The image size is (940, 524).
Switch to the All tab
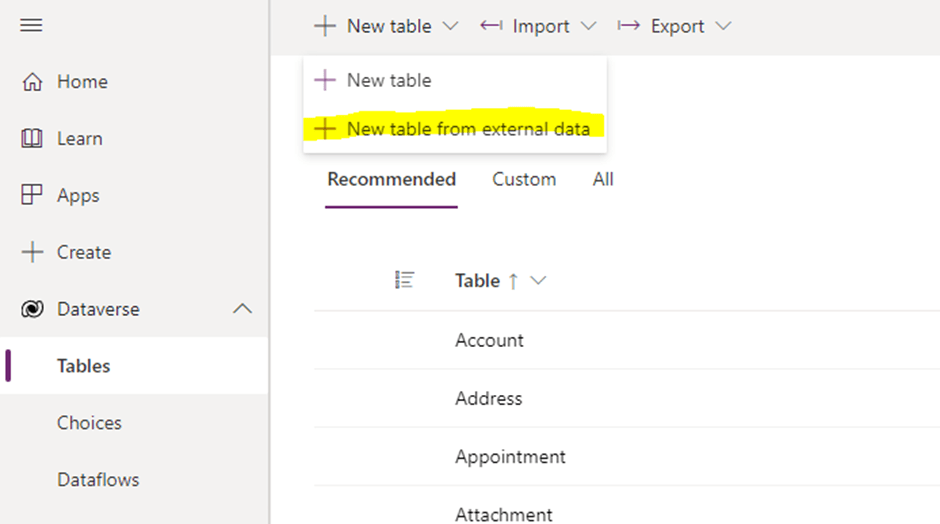(603, 180)
